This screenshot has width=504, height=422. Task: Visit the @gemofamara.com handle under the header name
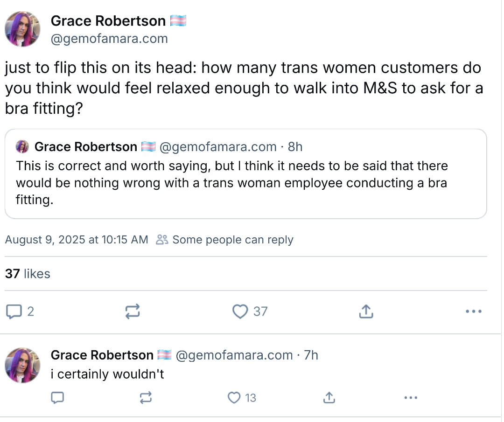click(x=109, y=39)
